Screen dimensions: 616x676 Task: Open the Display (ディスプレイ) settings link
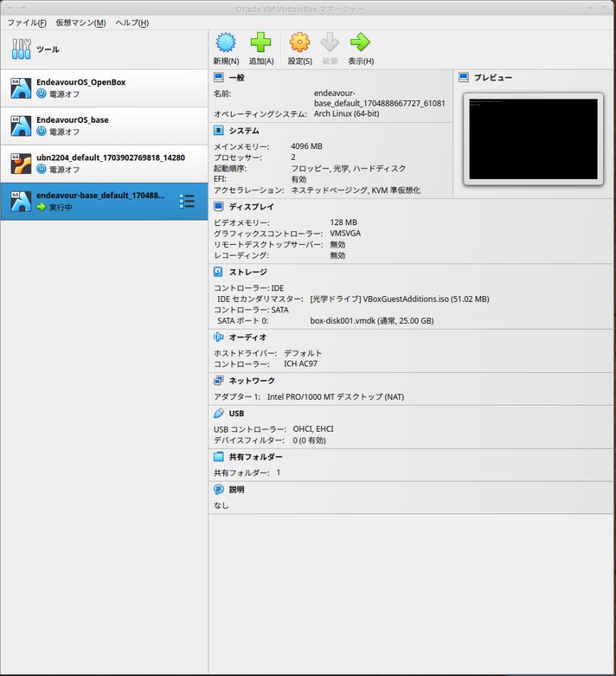pos(251,207)
